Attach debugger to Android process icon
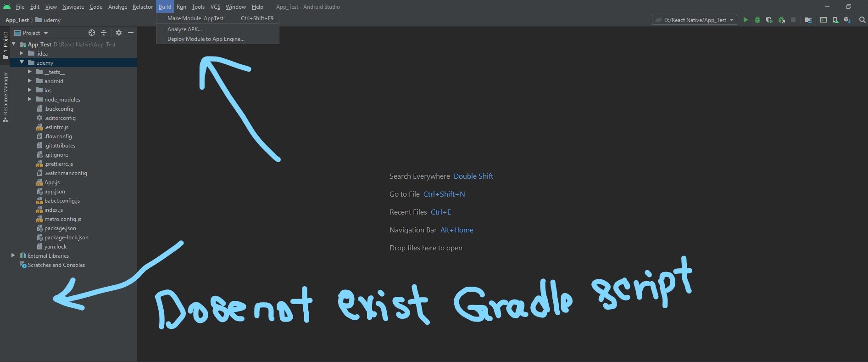The height and width of the screenshot is (362, 868). [x=781, y=20]
